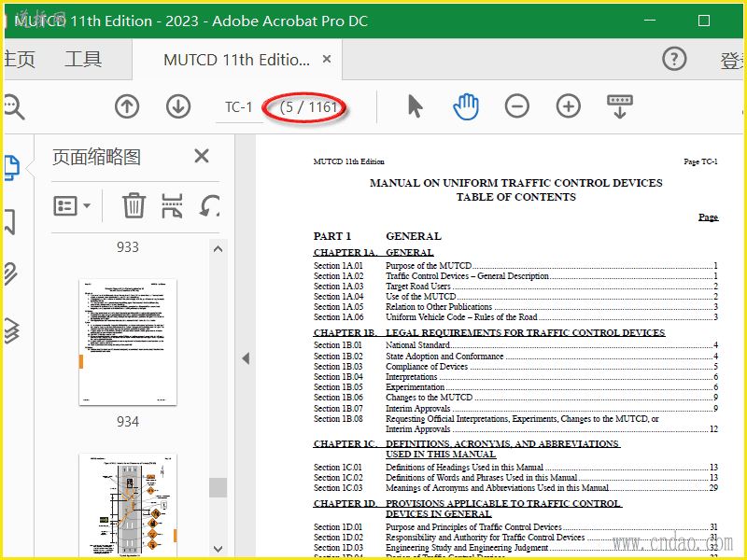Maximize the Acrobat window
Image resolution: width=747 pixels, height=560 pixels.
704,21
